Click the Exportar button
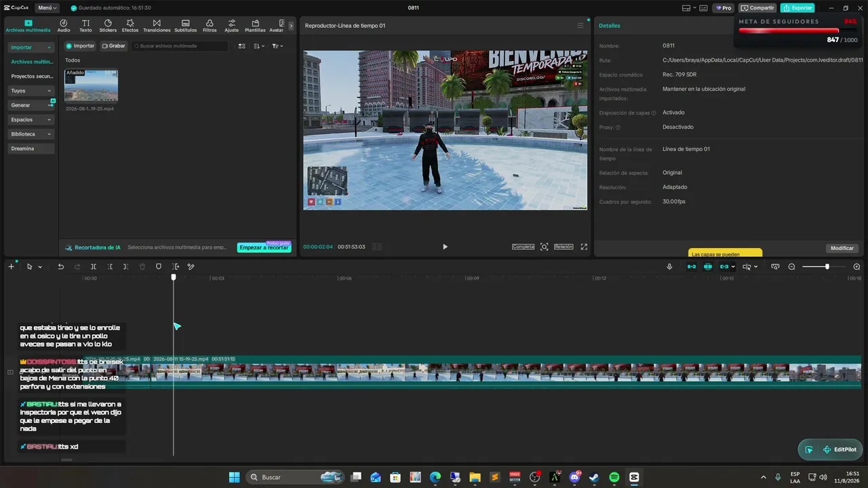Image resolution: width=868 pixels, height=488 pixels. 797,8
